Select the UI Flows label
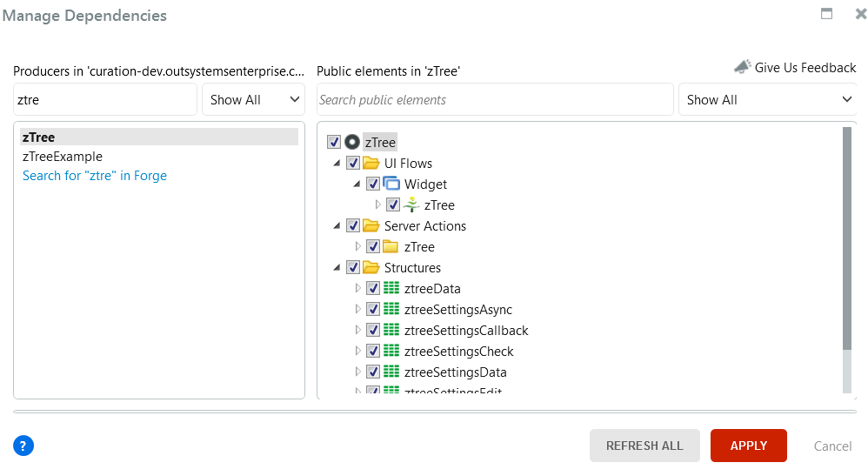Screen dimensions: 868x476 pyautogui.click(x=408, y=164)
